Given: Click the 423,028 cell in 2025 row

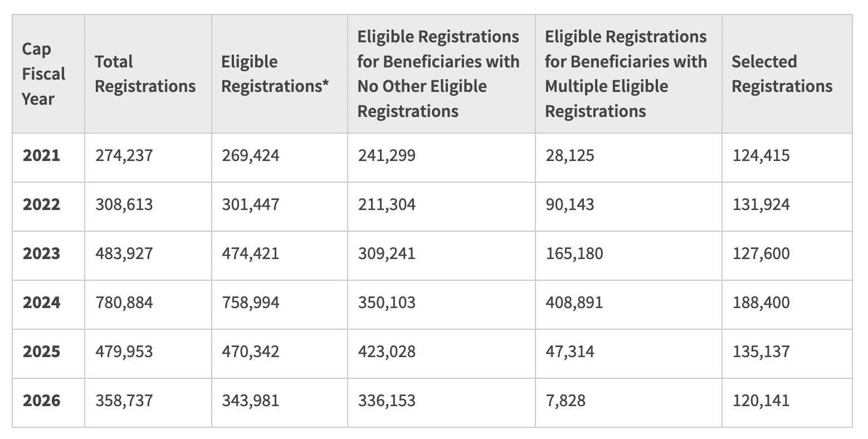Looking at the screenshot, I should 386,352.
